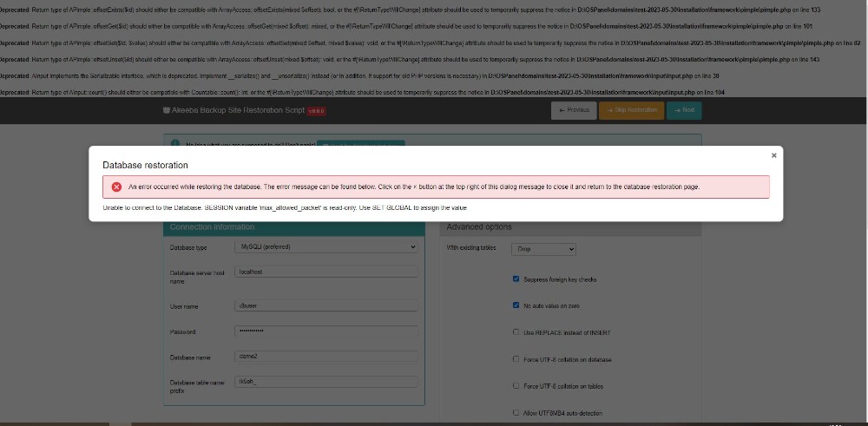The image size is (868, 426).
Task: Enable Use REPLACE instead of INSERT
Action: 516,332
